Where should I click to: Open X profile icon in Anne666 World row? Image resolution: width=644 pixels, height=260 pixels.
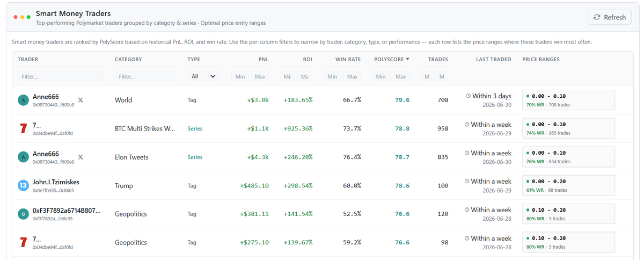pyautogui.click(x=80, y=100)
